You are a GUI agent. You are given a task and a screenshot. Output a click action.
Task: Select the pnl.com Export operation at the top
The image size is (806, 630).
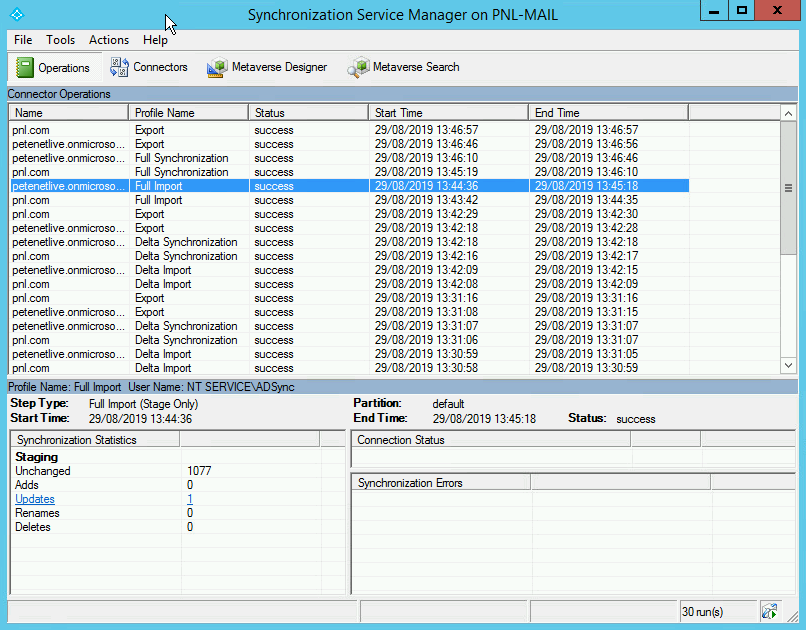[300, 129]
